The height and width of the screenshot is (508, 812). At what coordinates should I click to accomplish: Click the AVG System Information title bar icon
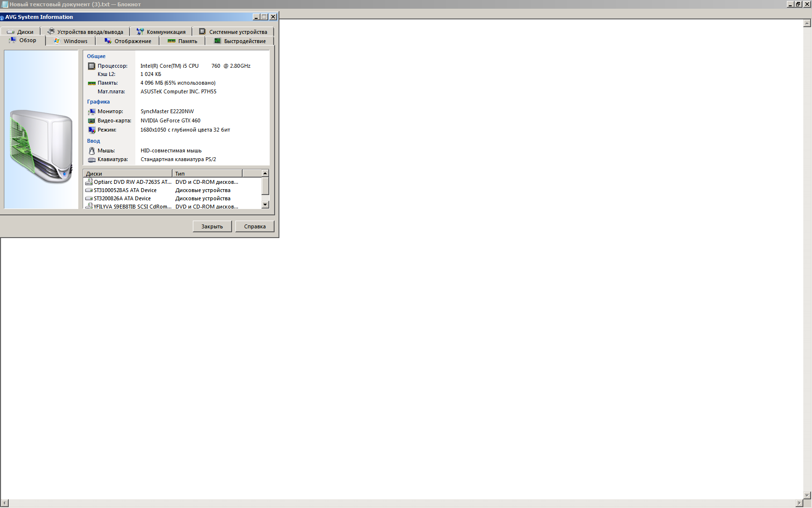click(x=2, y=17)
